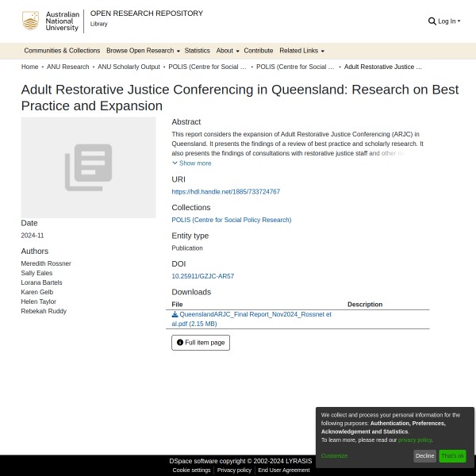Click the Full item page button
Image resolution: width=476 pixels, height=476 pixels.
[x=201, y=343]
